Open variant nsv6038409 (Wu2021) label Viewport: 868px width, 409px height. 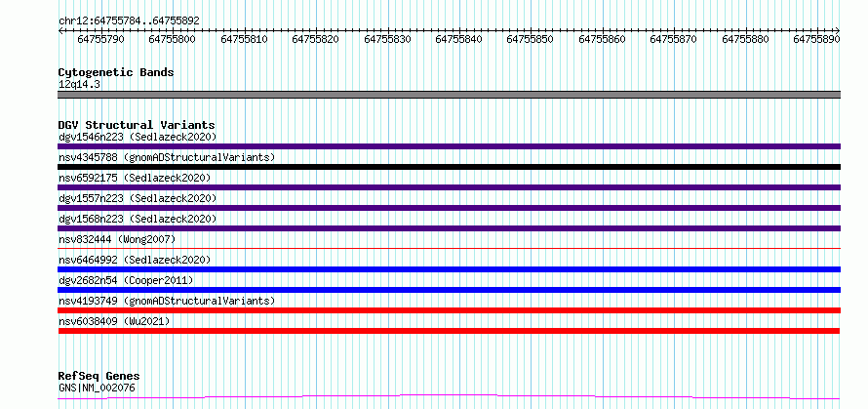[114, 321]
